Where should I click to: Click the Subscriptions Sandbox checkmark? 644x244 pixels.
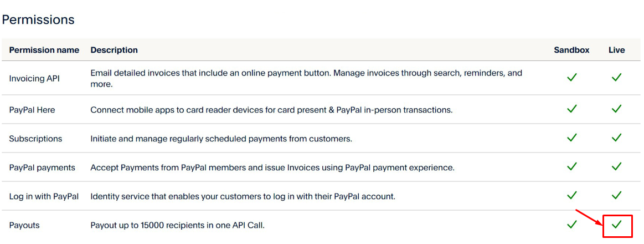click(572, 138)
